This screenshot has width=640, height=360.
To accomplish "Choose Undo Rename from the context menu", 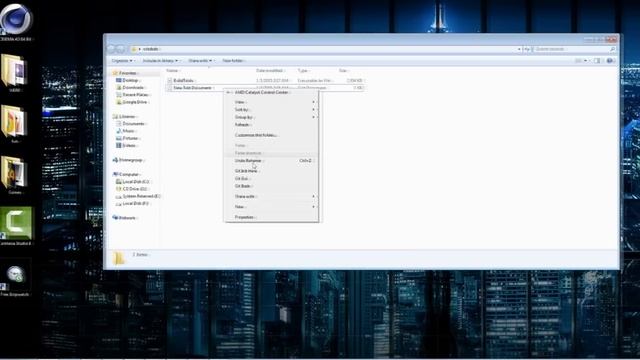I will [x=271, y=161].
